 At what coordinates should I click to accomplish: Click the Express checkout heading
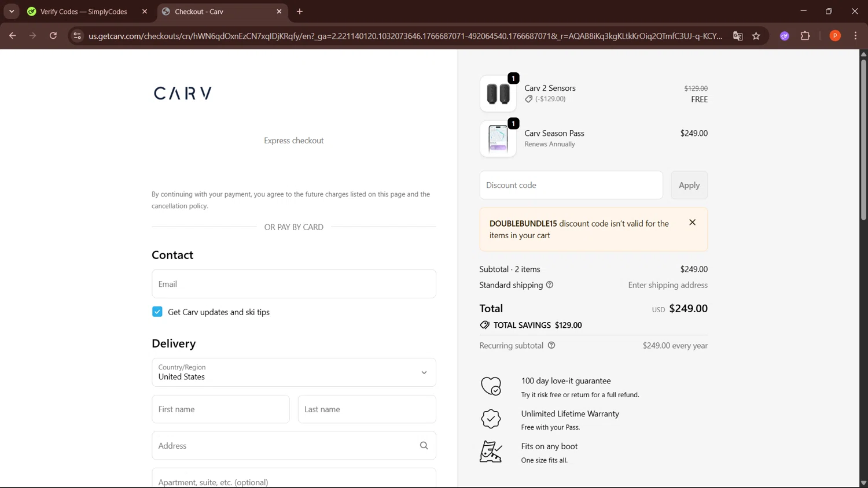coord(294,141)
